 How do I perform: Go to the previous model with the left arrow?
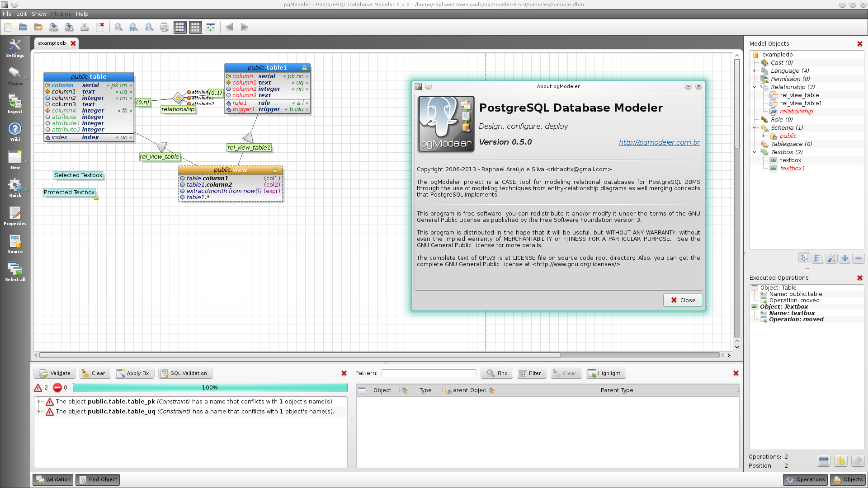(229, 27)
